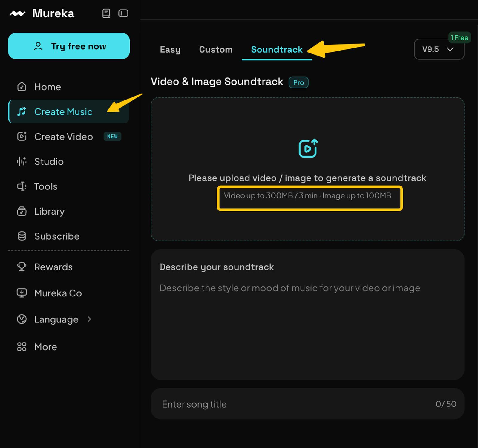Click the Home house icon
The image size is (478, 448).
pyautogui.click(x=22, y=87)
